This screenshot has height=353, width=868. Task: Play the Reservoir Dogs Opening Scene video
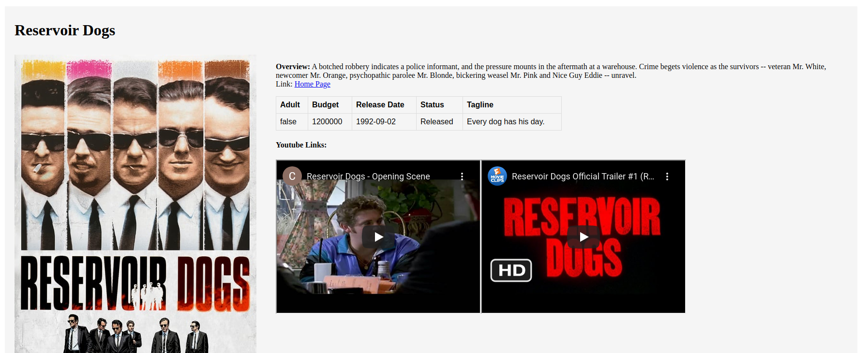378,237
